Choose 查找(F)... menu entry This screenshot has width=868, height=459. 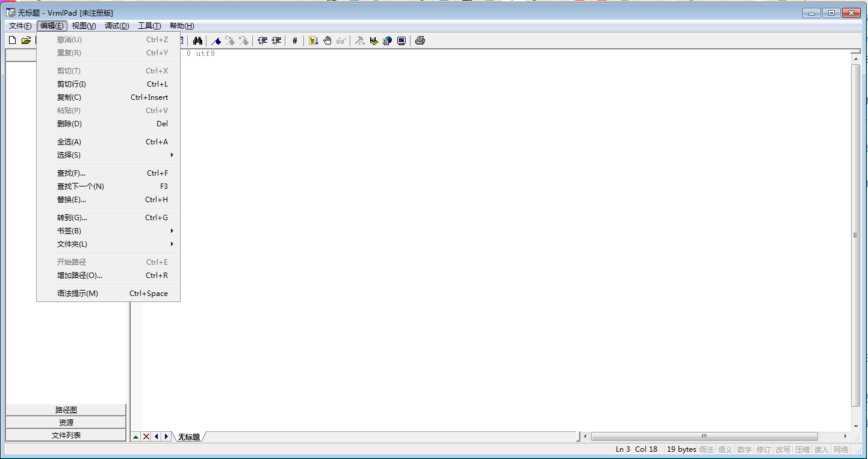click(108, 173)
